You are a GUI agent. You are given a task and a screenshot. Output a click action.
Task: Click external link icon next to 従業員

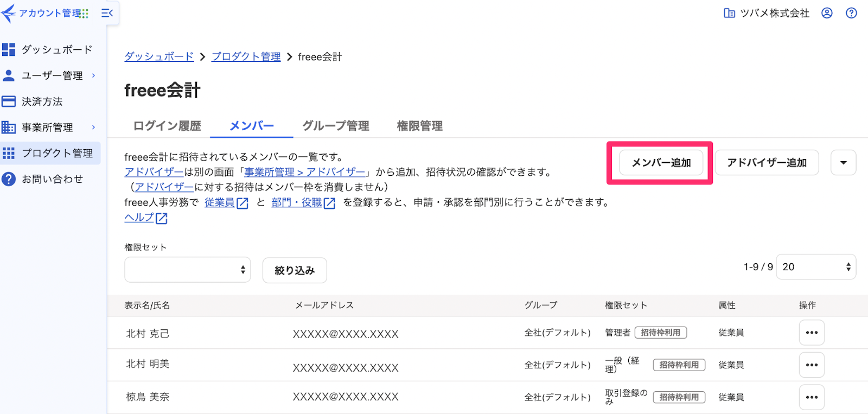pos(242,203)
